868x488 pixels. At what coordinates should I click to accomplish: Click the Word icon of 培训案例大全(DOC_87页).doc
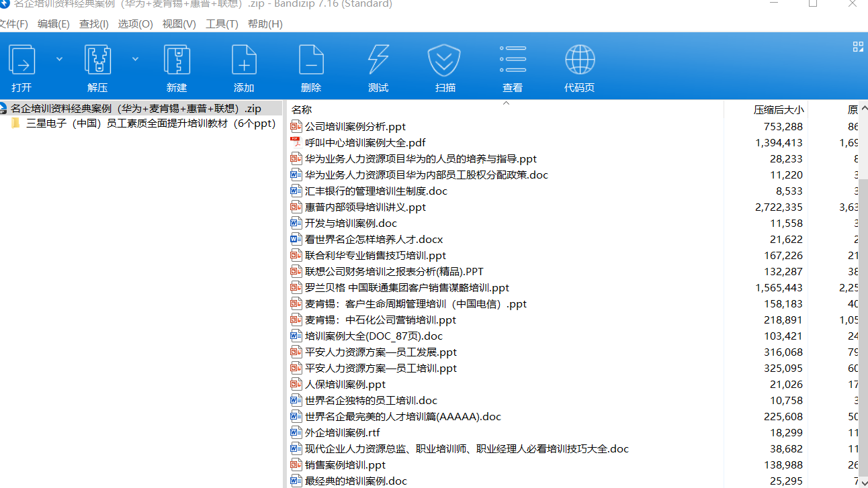pyautogui.click(x=296, y=336)
